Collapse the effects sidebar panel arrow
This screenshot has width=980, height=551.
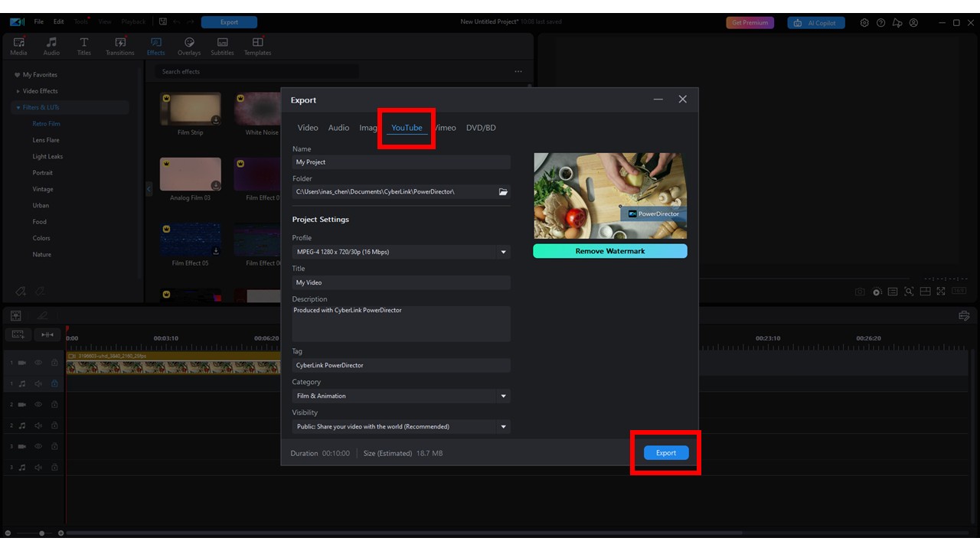tap(149, 189)
